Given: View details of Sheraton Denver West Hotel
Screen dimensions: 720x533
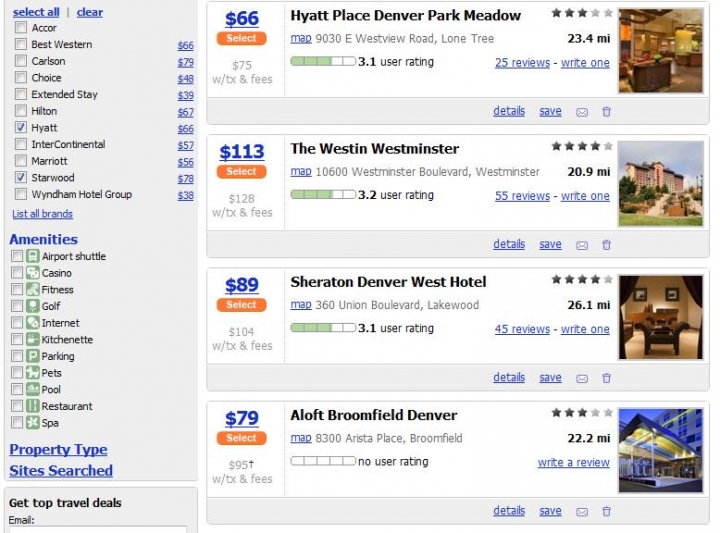Looking at the screenshot, I should 509,377.
